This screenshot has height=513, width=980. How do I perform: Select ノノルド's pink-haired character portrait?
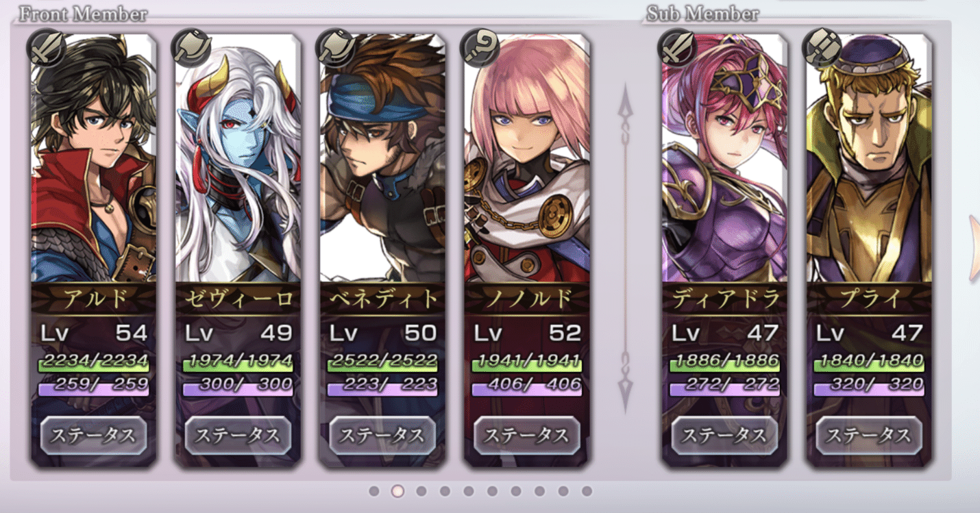click(527, 158)
